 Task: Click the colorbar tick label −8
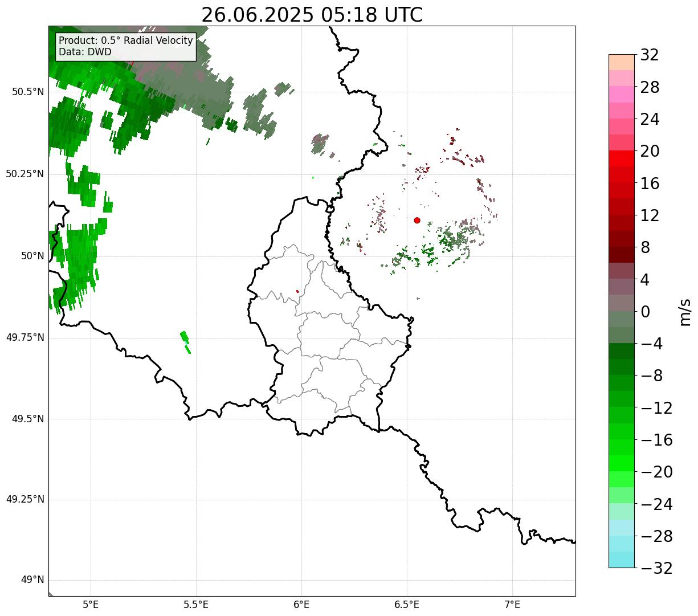pyautogui.click(x=651, y=376)
